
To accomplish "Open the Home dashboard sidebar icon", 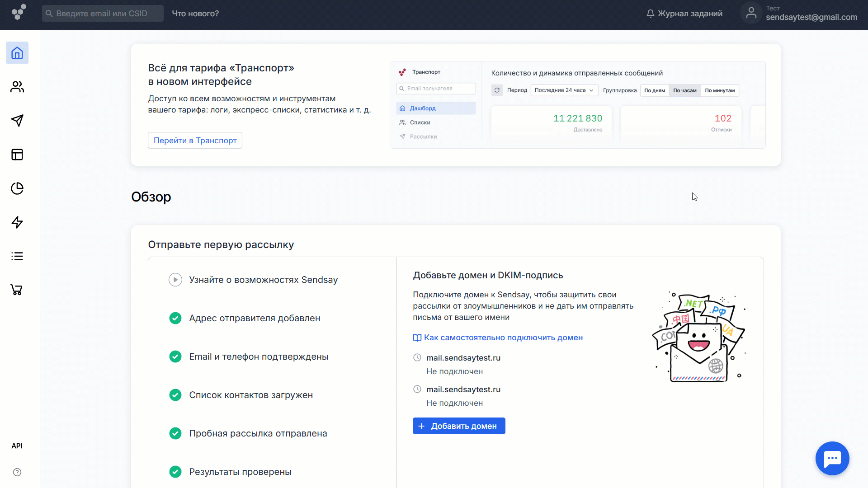I will [17, 53].
